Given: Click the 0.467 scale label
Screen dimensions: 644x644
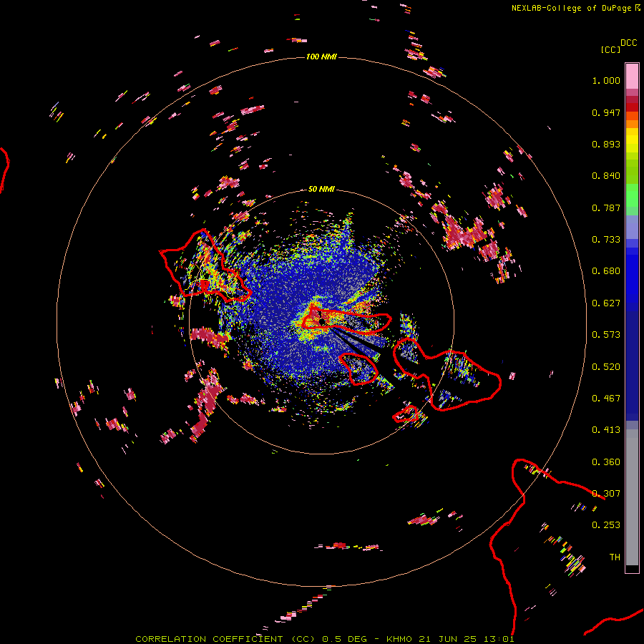Looking at the screenshot, I should point(606,399).
